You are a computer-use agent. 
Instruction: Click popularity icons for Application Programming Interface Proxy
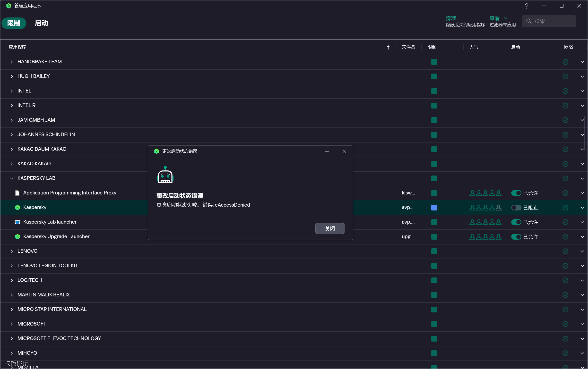tap(485, 193)
